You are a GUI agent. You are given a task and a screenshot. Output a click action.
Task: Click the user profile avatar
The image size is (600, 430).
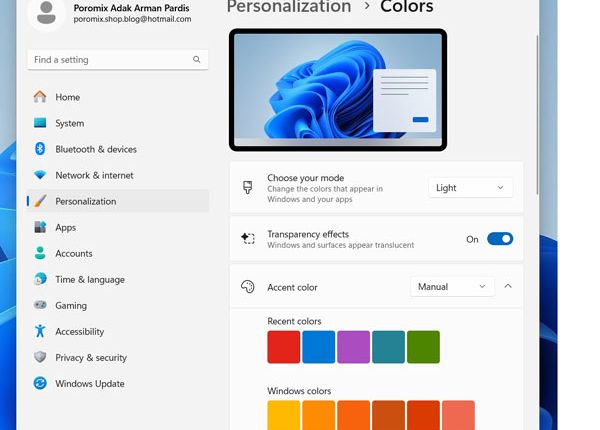pos(46,12)
